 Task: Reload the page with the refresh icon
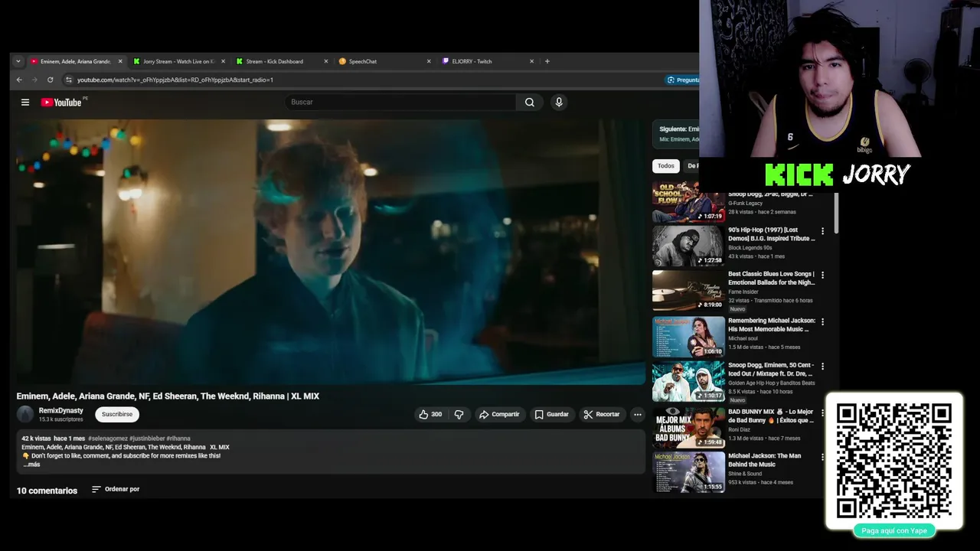click(51, 80)
